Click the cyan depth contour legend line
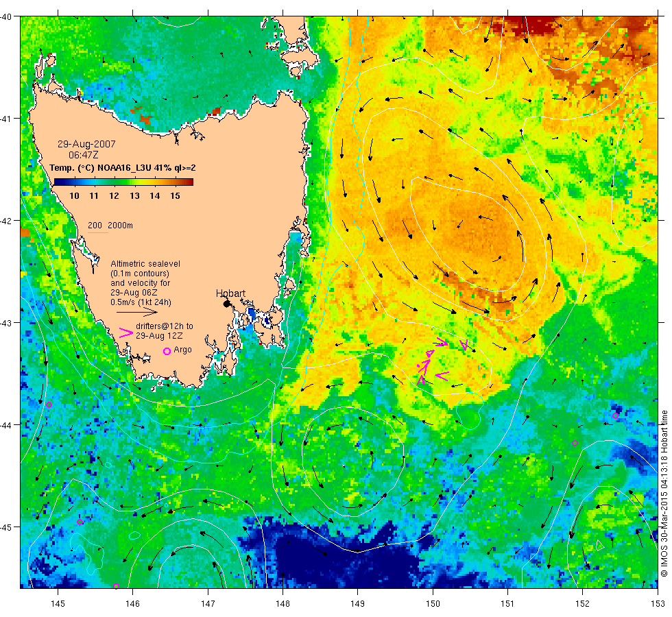Screen dimensions: 672x617 pyautogui.click(x=97, y=232)
